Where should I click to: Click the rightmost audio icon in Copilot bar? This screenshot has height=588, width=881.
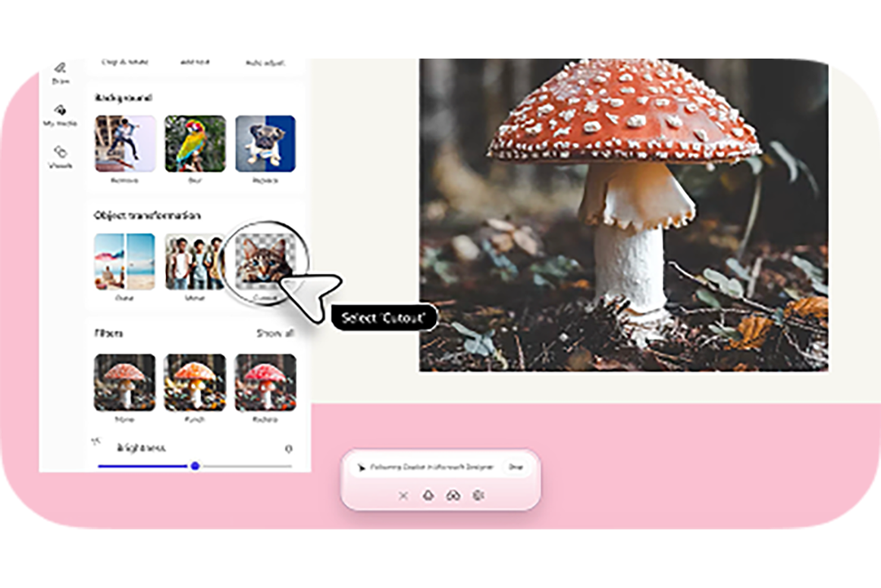[478, 494]
